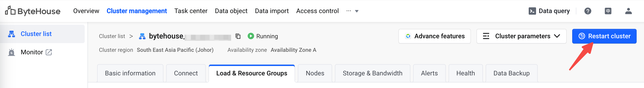
Task: Open the user profile icon
Action: (628, 11)
